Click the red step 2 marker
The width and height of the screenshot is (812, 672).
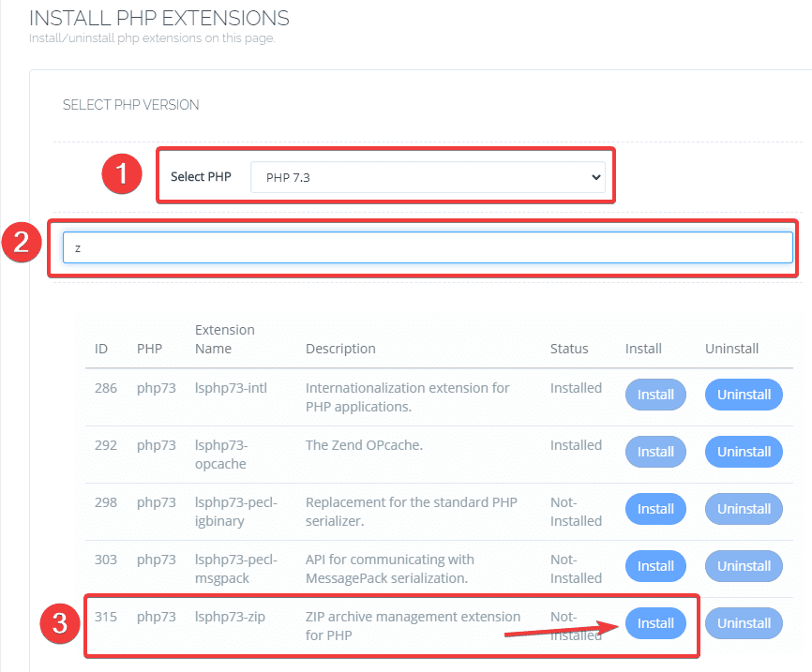(22, 243)
